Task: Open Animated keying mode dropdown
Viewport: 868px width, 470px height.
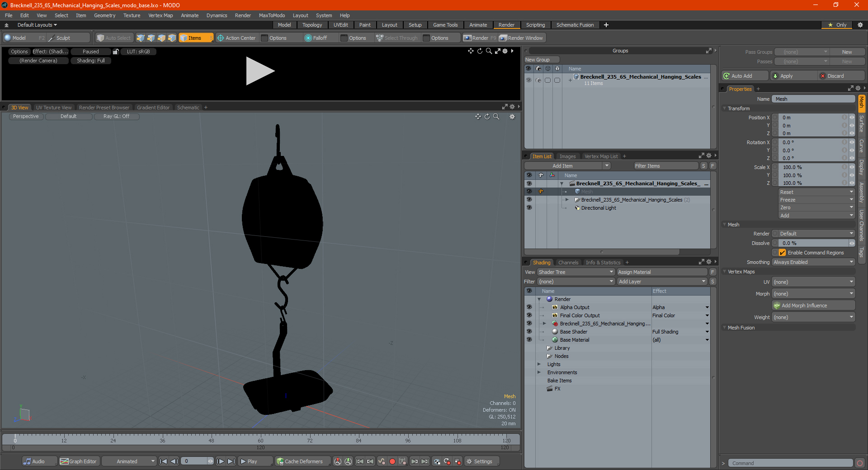Action: (x=129, y=461)
